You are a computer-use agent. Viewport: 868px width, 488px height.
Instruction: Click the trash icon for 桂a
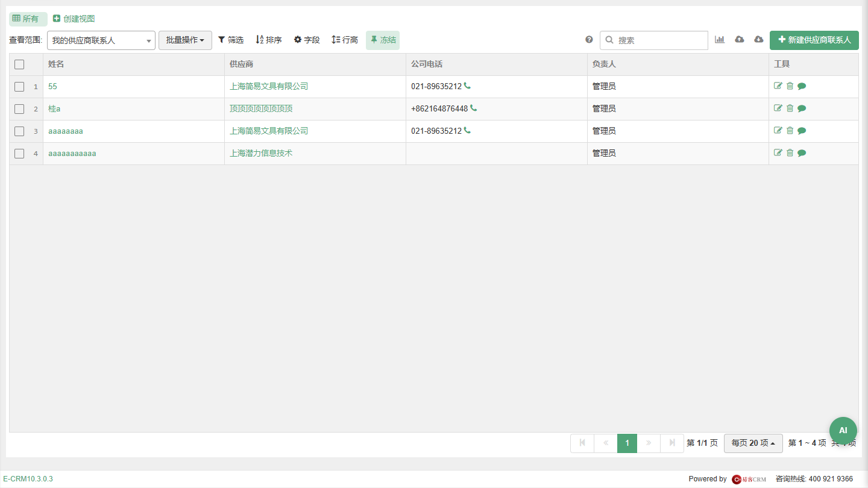790,108
